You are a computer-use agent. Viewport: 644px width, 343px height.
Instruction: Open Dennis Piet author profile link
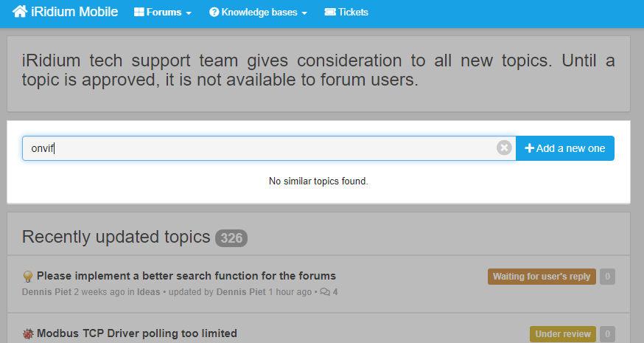point(47,292)
